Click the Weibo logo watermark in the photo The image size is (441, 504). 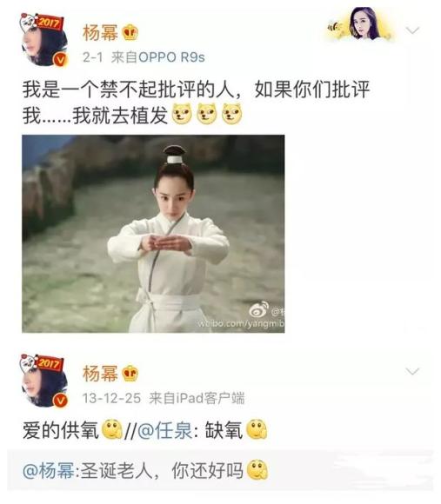click(x=259, y=310)
